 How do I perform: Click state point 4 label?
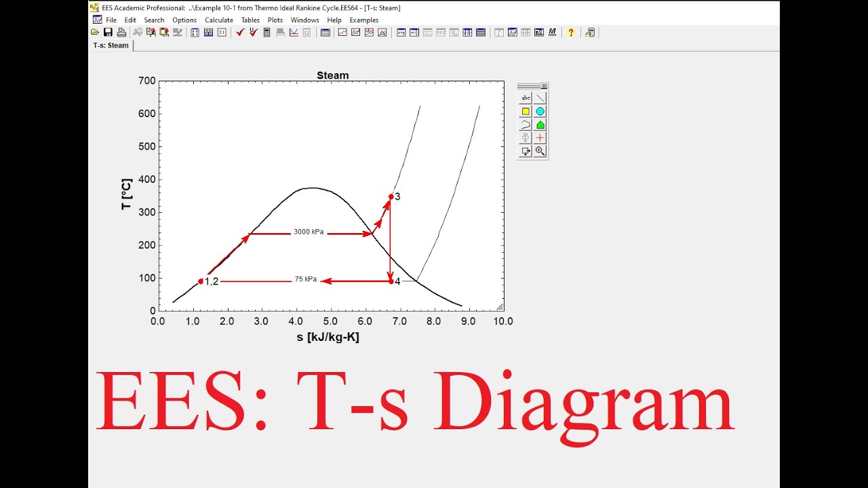[397, 281]
